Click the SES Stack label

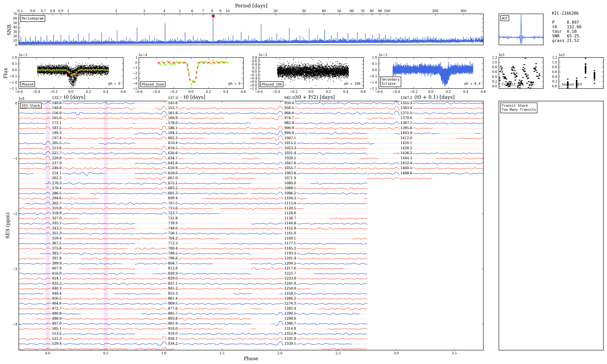31,105
